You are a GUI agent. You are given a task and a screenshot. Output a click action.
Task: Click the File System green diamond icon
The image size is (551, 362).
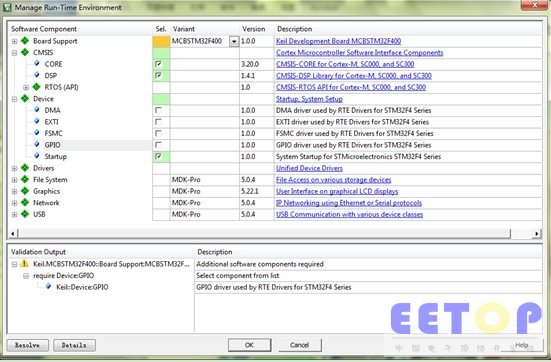point(25,179)
